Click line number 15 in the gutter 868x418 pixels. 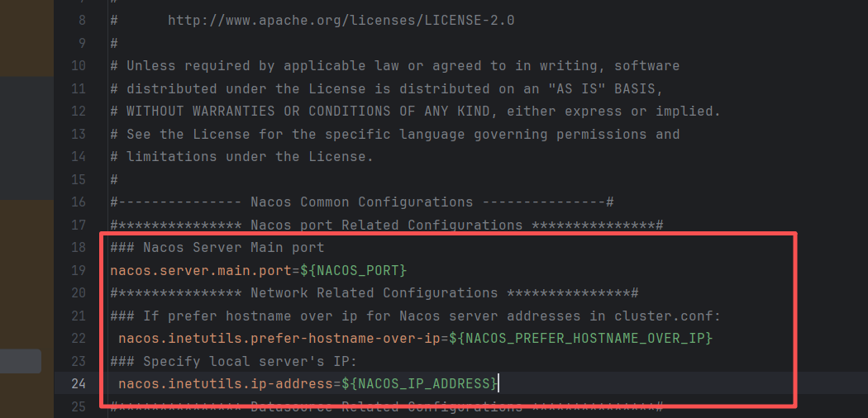pyautogui.click(x=79, y=179)
